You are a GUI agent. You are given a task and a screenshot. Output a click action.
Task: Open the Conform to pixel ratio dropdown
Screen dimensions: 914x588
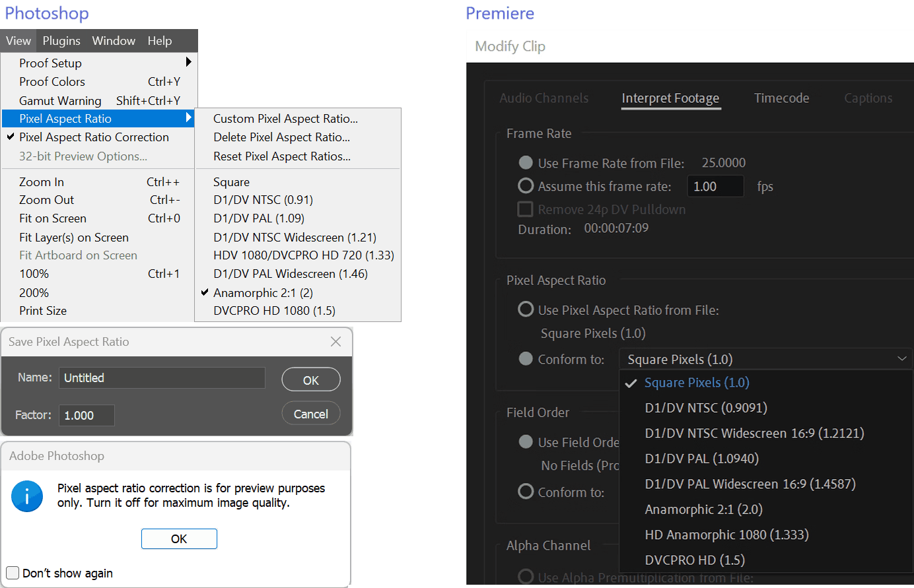click(x=766, y=359)
